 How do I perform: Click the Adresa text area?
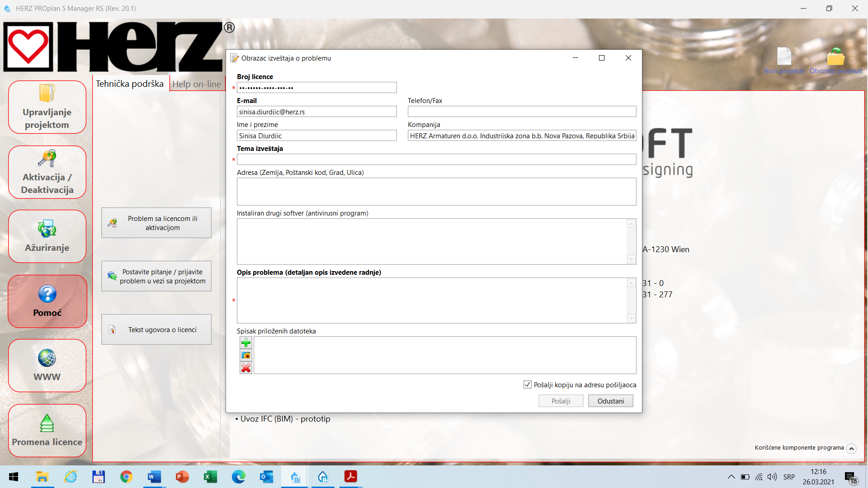click(436, 192)
